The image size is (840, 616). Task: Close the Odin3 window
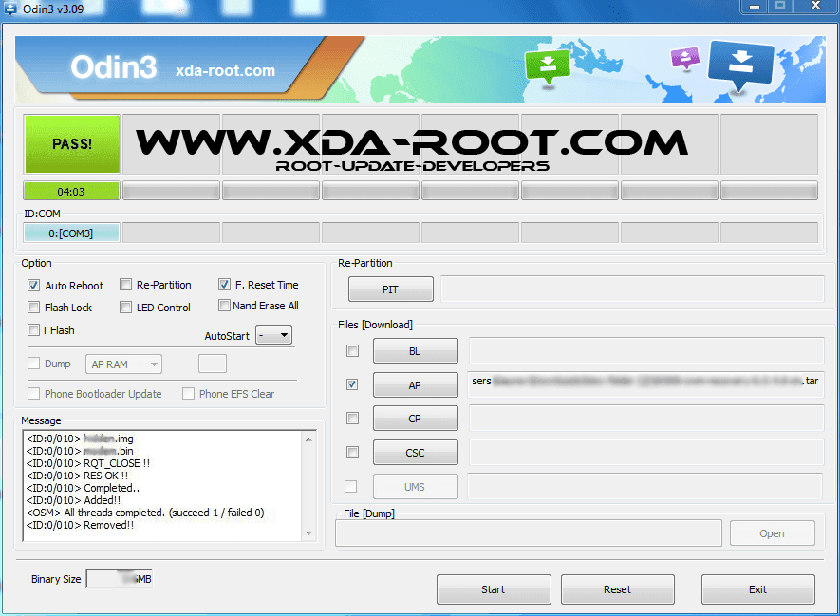[816, 6]
